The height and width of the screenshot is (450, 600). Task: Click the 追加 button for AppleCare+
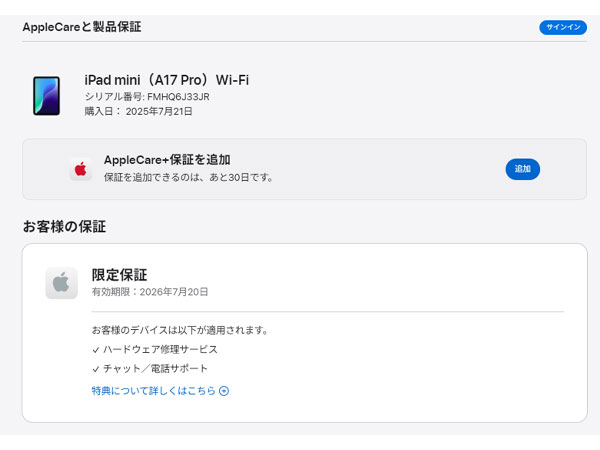522,169
